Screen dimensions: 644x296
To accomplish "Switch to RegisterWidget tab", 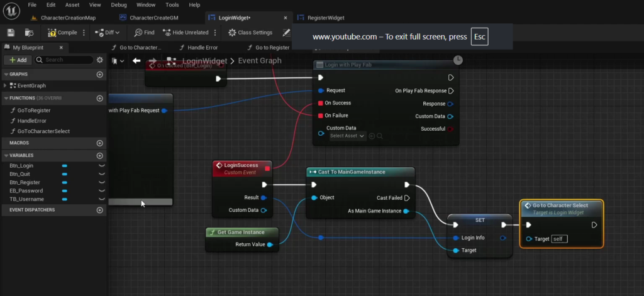I will (x=321, y=18).
